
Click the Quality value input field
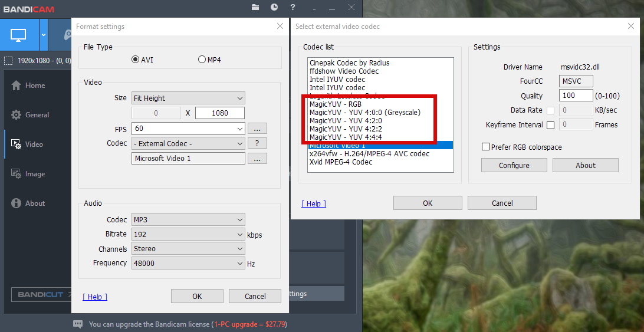pyautogui.click(x=576, y=96)
